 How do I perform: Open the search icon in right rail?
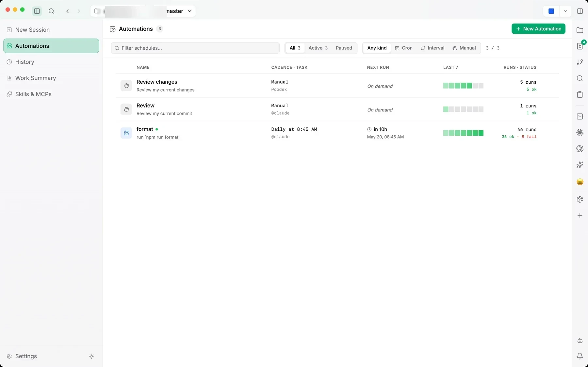click(x=580, y=78)
